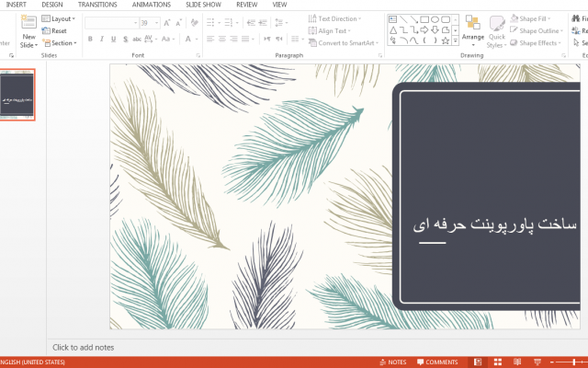Increase list indent level

[263, 23]
